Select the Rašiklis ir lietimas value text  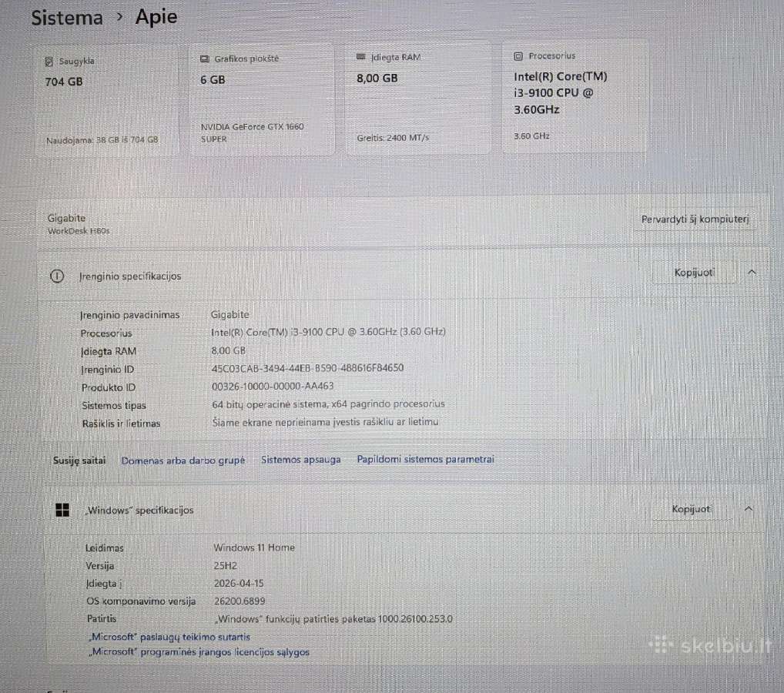point(325,422)
